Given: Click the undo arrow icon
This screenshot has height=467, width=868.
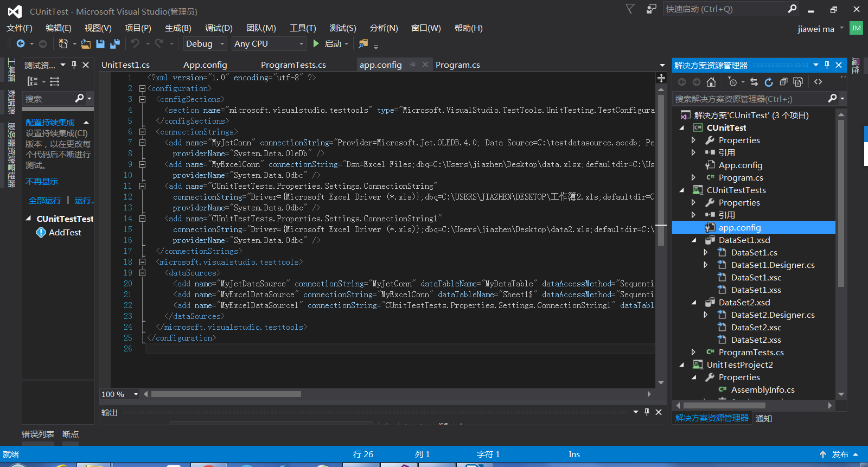Looking at the screenshot, I should (135, 43).
